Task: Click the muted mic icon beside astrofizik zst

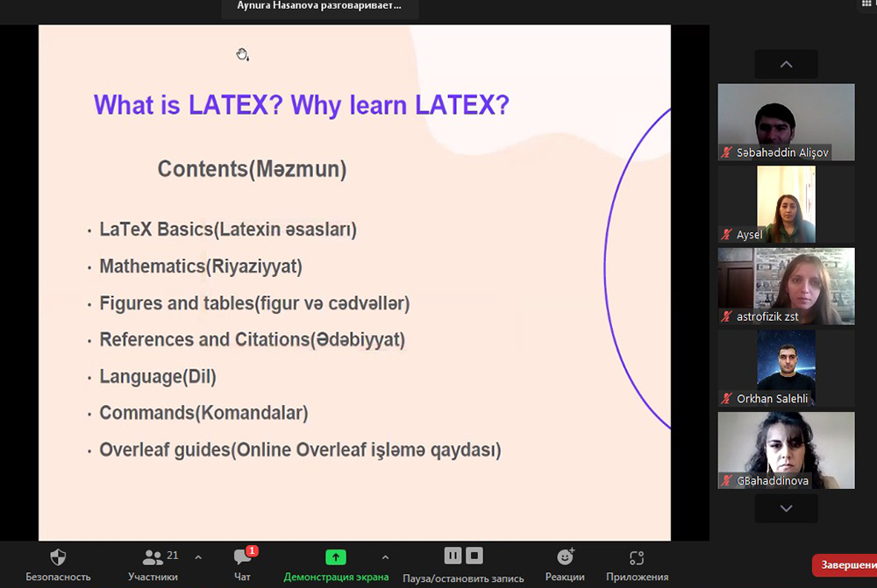Action: click(726, 316)
